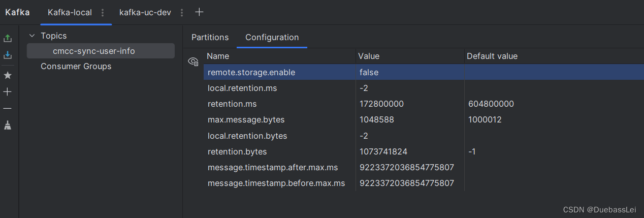Add a new Kafka connection tab
Screen dimensions: 644x218
click(x=199, y=12)
